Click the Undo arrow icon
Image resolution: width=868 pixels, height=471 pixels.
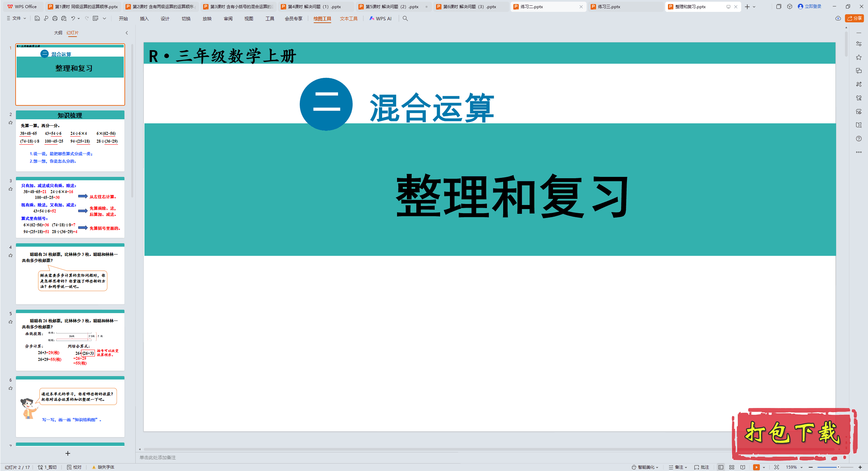click(73, 19)
